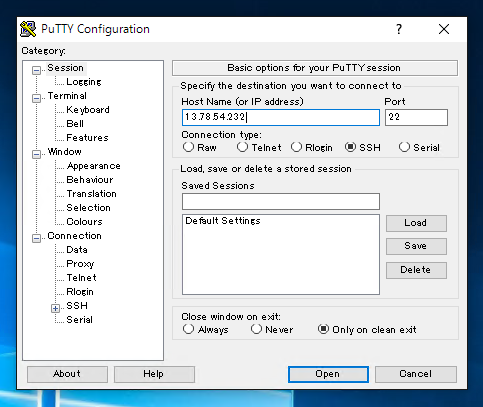483x407 pixels.
Task: Choose Only on clean exit option
Action: point(323,329)
